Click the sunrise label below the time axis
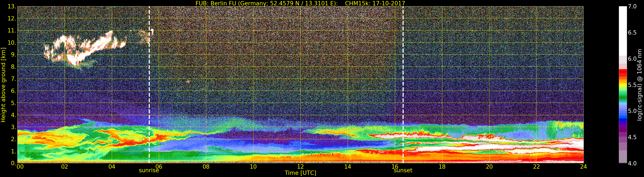The height and width of the screenshot is (177, 644). pyautogui.click(x=149, y=171)
